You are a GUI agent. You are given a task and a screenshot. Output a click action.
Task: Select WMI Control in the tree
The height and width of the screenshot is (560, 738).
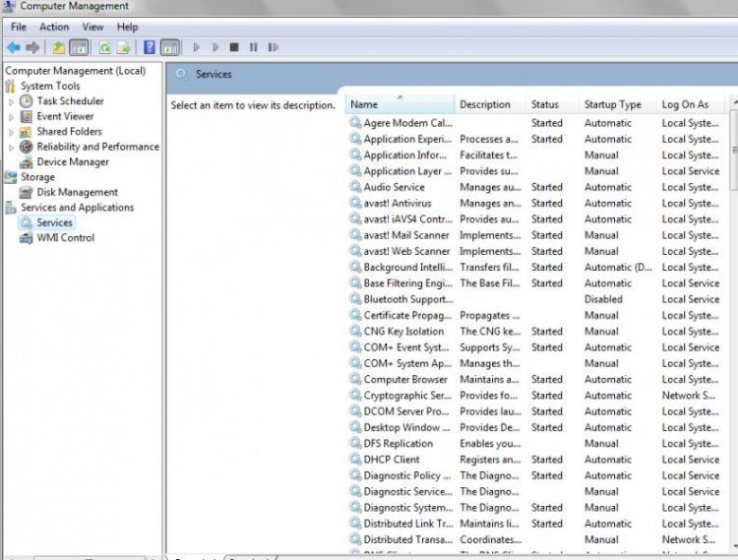65,237
